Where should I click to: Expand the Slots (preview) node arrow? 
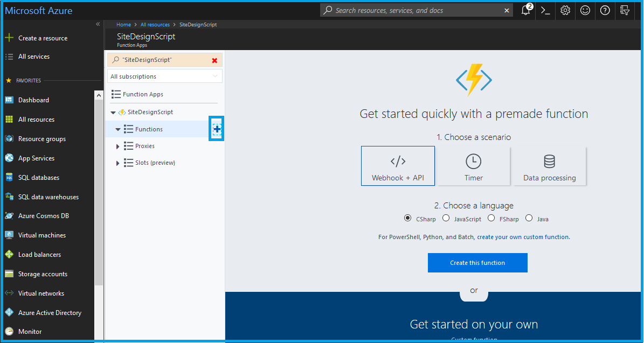click(x=118, y=163)
